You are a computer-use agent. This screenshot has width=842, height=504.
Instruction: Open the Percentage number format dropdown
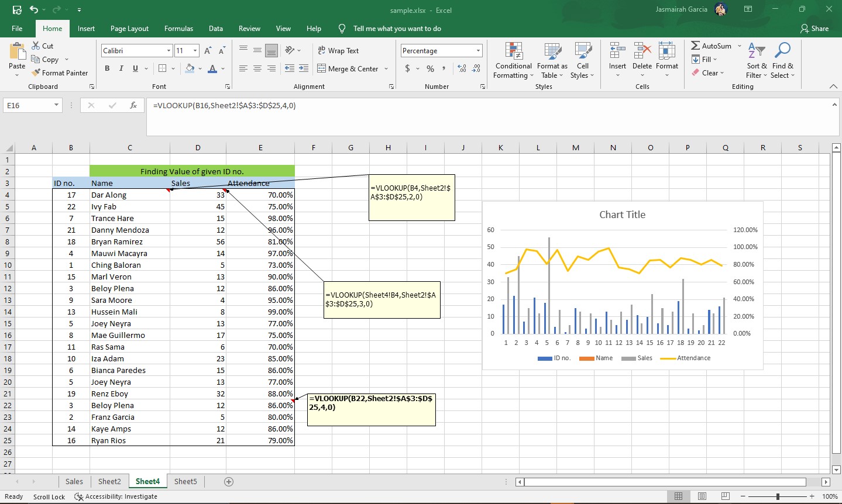(478, 51)
